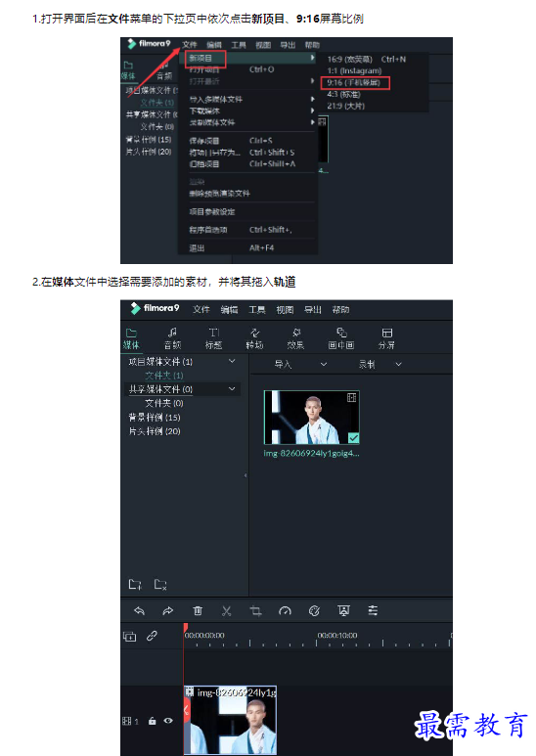The height and width of the screenshot is (756, 536).
Task: Select the img-82606924ly1g clip on timeline
Action: point(231,721)
